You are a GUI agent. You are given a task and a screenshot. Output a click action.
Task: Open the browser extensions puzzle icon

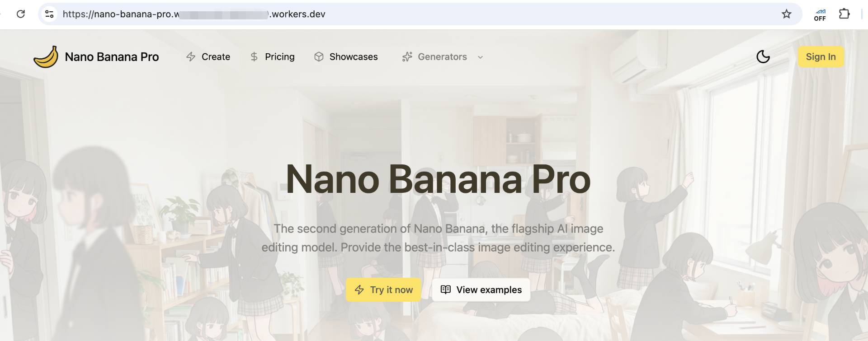point(844,14)
